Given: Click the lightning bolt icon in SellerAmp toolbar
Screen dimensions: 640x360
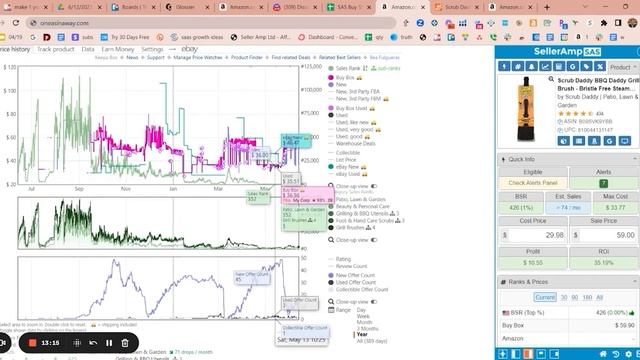Looking at the screenshot, I should [504, 67].
